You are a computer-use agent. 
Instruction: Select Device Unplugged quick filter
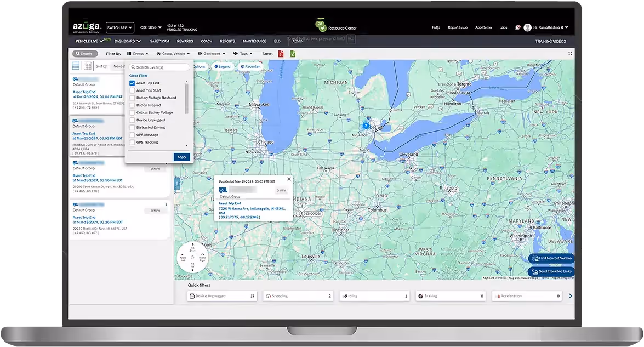click(x=222, y=295)
